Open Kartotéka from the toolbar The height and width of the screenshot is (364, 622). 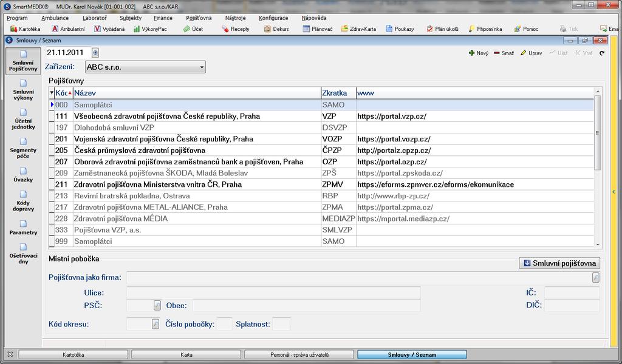click(26, 29)
